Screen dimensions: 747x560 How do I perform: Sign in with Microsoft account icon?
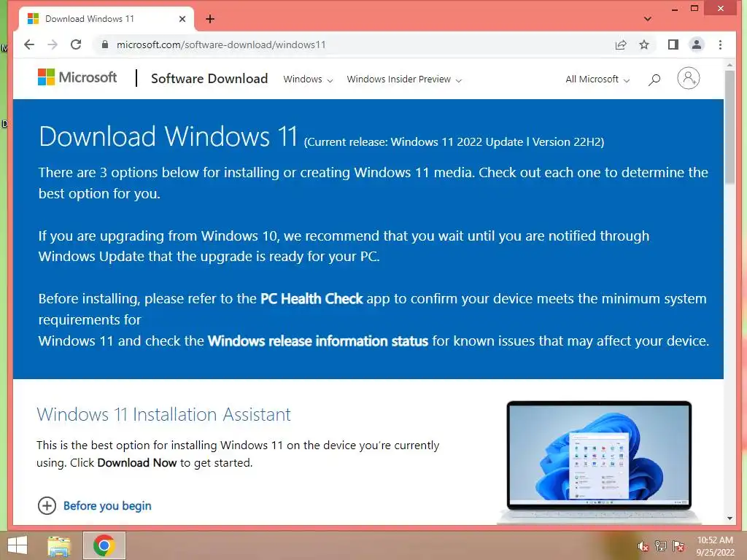pyautogui.click(x=689, y=78)
